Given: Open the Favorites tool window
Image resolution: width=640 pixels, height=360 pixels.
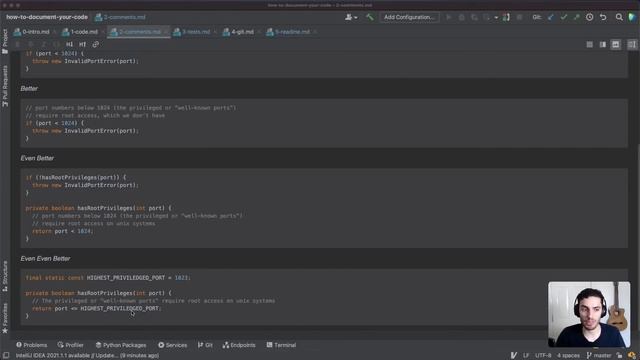Looking at the screenshot, I should pos(5,318).
